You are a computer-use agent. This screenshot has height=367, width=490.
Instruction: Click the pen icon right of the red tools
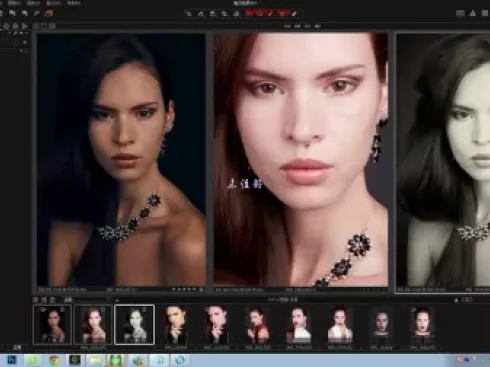click(x=294, y=14)
